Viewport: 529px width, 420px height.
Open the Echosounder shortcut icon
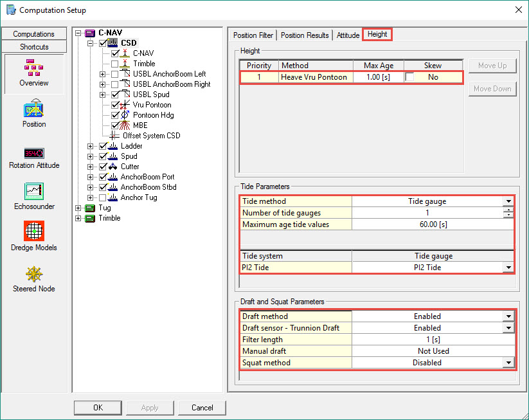pos(34,192)
